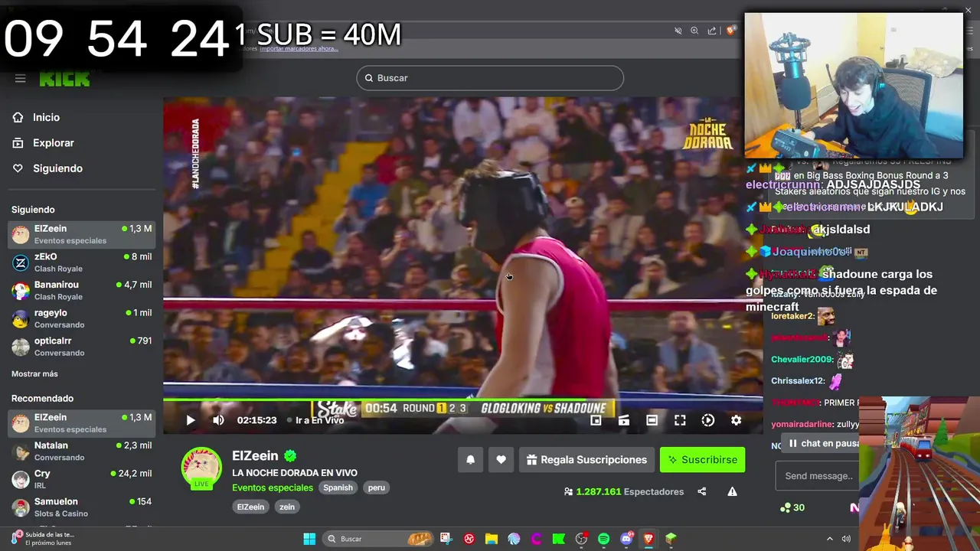
Task: Open Discord from the taskbar
Action: coord(626,539)
